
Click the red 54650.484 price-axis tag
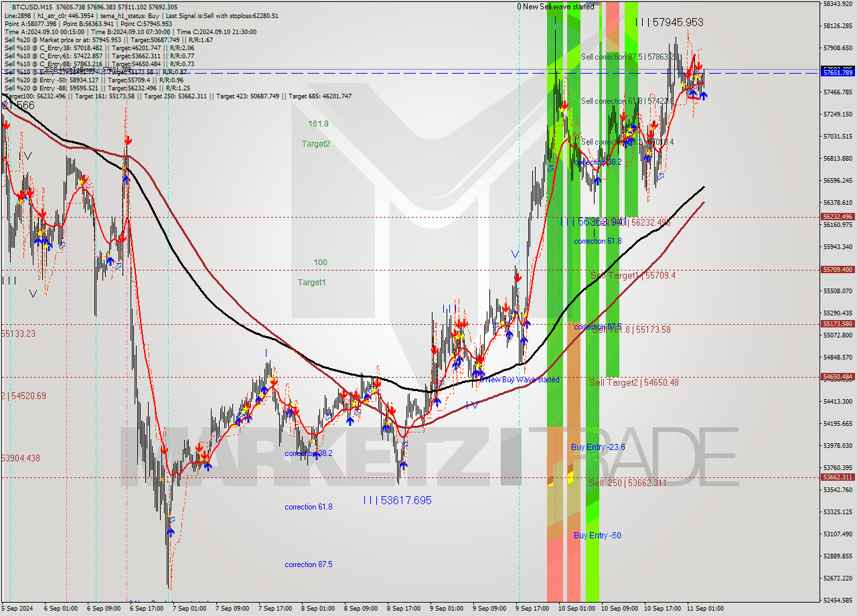pyautogui.click(x=837, y=376)
